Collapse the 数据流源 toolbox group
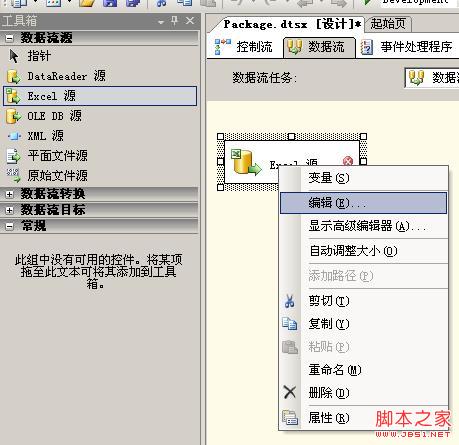 click(x=9, y=38)
